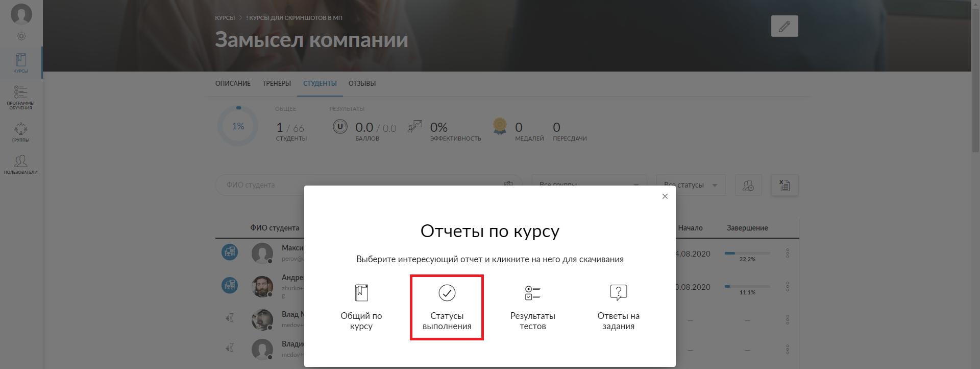Open Курсы in the sidebar
980x369 pixels.
(21, 63)
